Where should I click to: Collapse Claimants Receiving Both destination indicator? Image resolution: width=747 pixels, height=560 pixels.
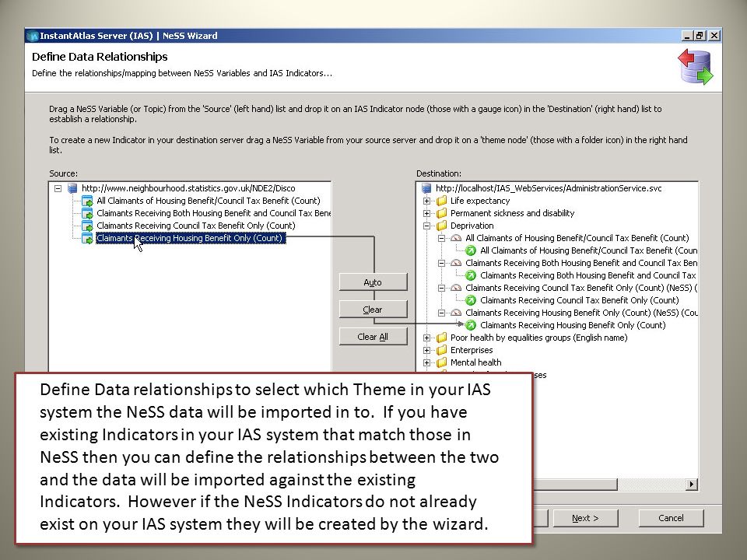(442, 263)
